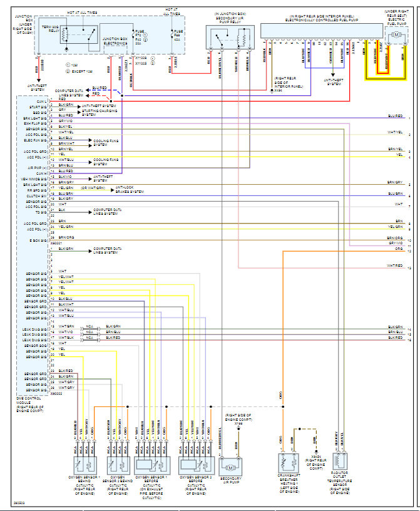Click the 'EXH FLAP SIG' pin label
The height and width of the screenshot is (511, 420).
point(35,124)
